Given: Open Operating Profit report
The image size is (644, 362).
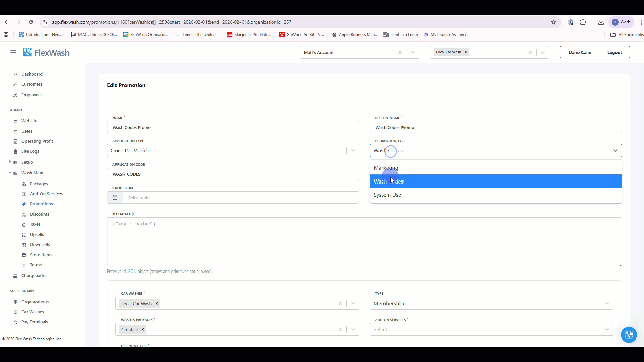Looking at the screenshot, I should tap(37, 141).
